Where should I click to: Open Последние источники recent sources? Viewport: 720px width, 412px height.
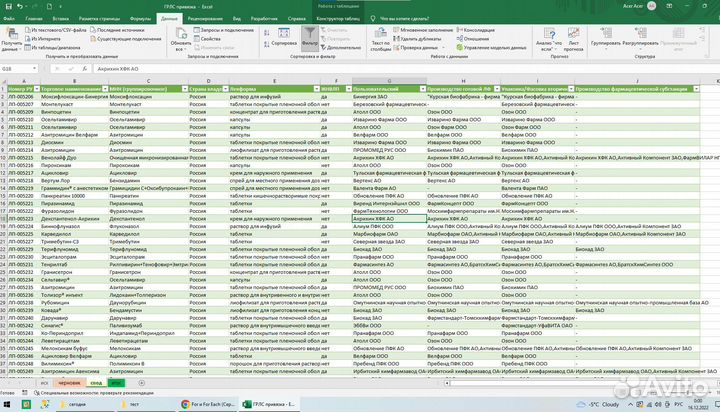pos(117,30)
